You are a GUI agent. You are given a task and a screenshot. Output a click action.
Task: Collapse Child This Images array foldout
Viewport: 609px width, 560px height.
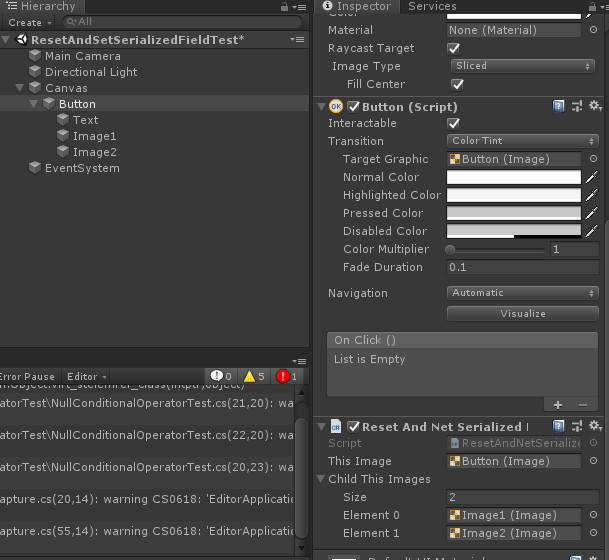tap(320, 478)
